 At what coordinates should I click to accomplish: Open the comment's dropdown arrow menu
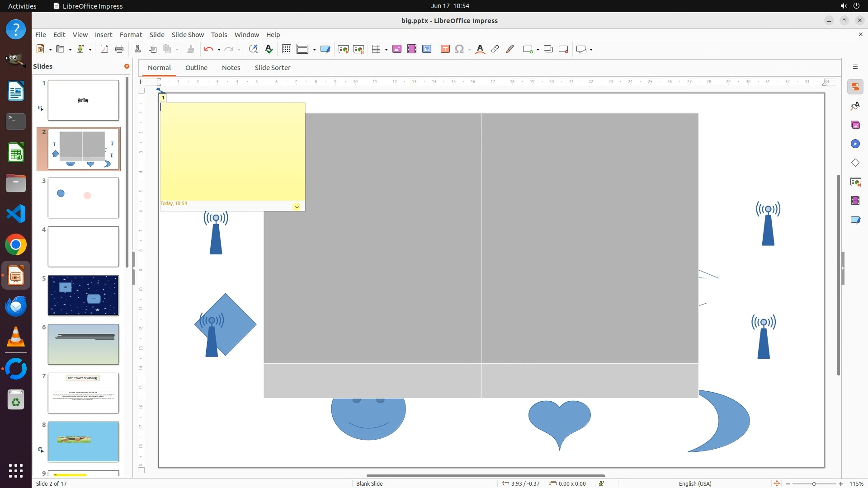tap(297, 207)
